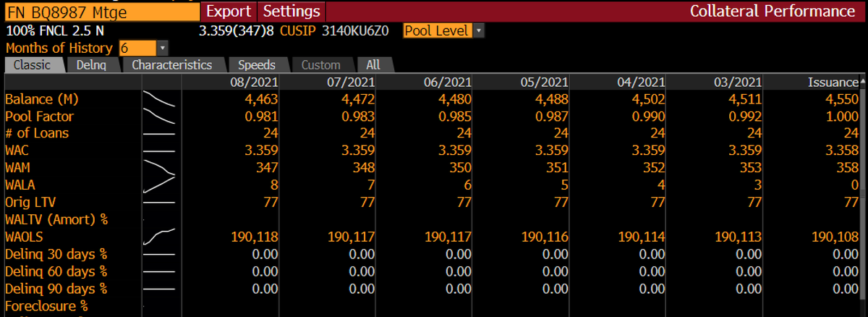The image size is (868, 317).
Task: Click the 190,118 WAOLS value
Action: pos(255,237)
